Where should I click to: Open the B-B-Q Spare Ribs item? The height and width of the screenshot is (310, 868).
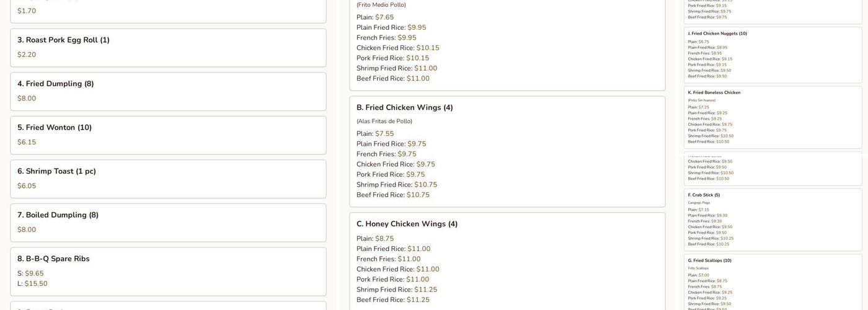(x=53, y=259)
